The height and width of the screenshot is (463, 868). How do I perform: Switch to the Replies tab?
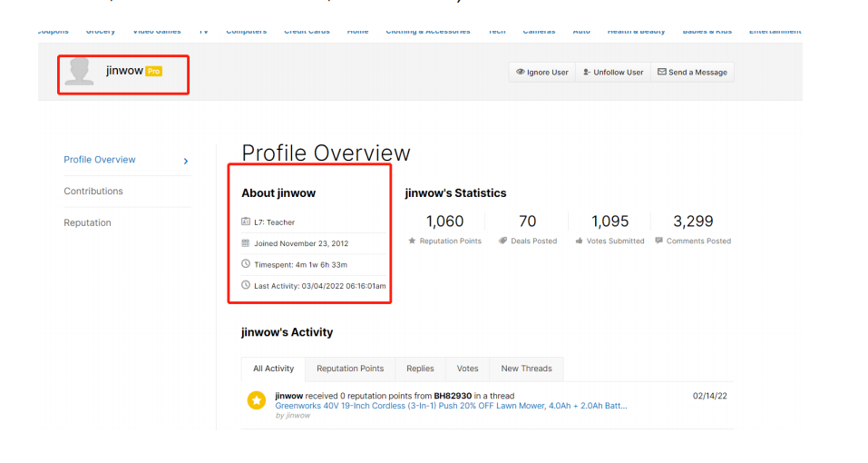click(x=420, y=369)
